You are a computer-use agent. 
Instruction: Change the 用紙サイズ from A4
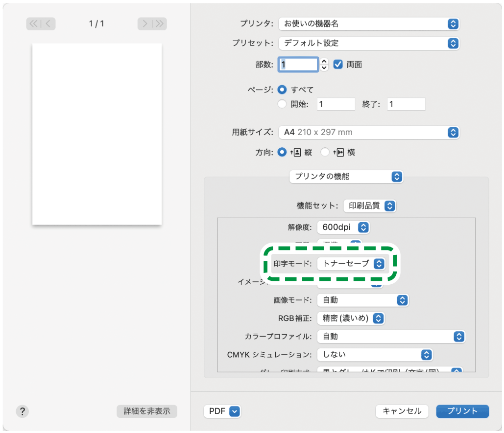369,132
